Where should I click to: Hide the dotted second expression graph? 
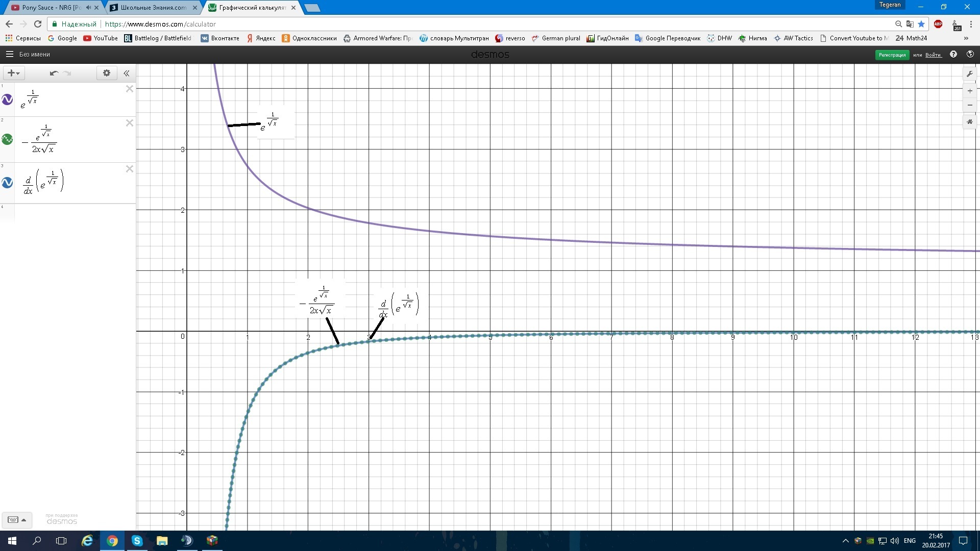pos(7,139)
